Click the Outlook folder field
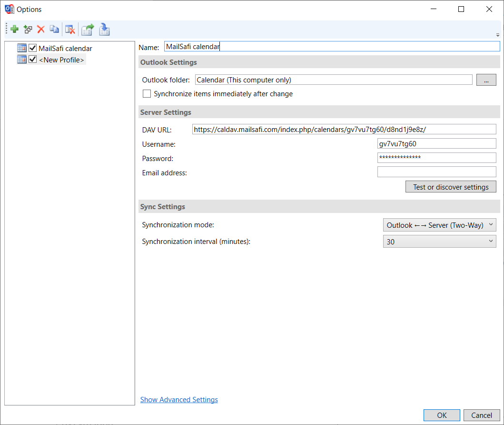The width and height of the screenshot is (504, 425). tap(334, 80)
